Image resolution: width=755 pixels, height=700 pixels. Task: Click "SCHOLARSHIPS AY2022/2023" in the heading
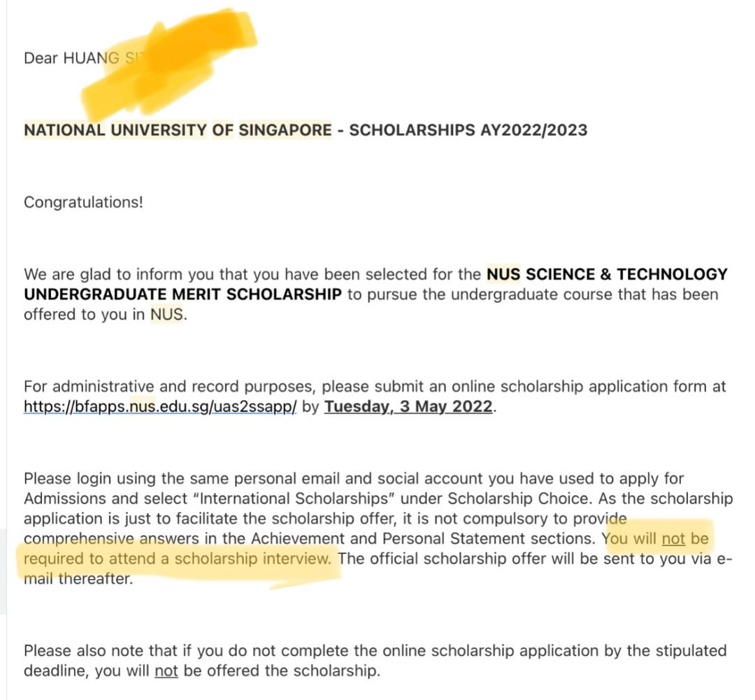(468, 130)
